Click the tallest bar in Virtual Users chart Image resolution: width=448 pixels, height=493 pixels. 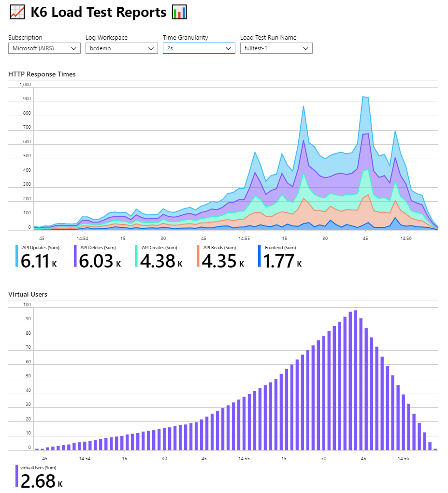(355, 380)
